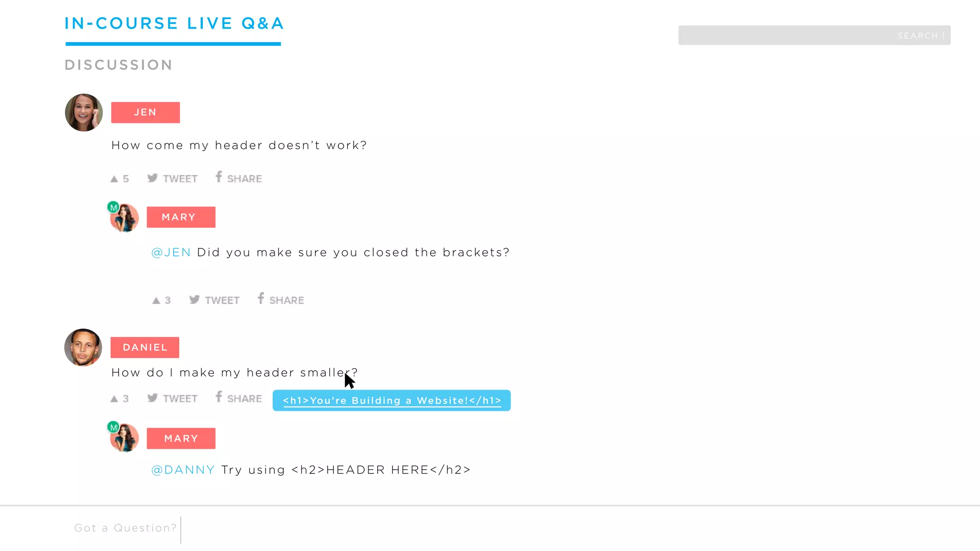Click Facebook icon under Daniel's question

pyautogui.click(x=219, y=397)
